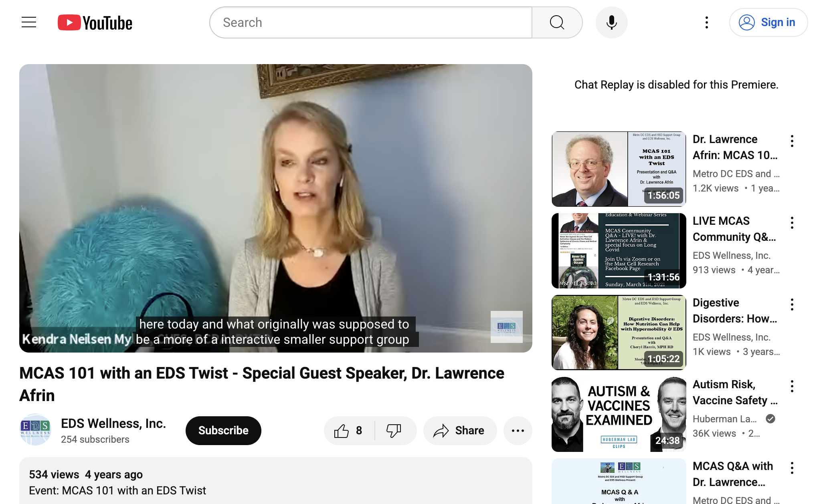Screen dimensions: 821x504
Task: Open Dr. Lawrence Afrin MCAS 101 thumbnail
Action: pos(619,169)
